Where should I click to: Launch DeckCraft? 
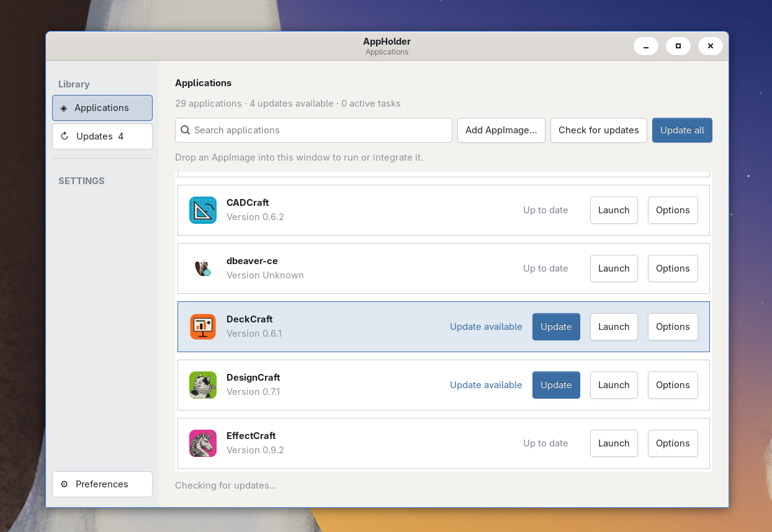pyautogui.click(x=614, y=327)
